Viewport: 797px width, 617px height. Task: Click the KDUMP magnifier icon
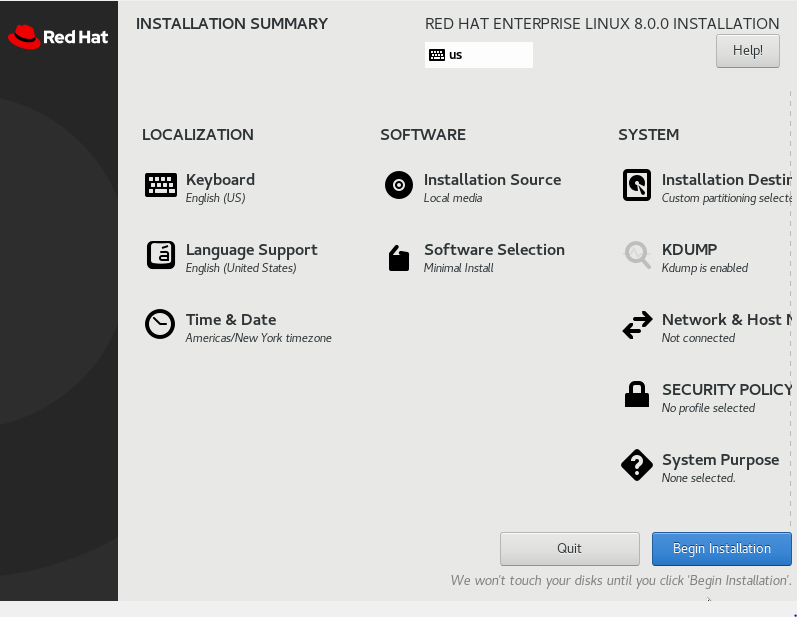coord(637,255)
